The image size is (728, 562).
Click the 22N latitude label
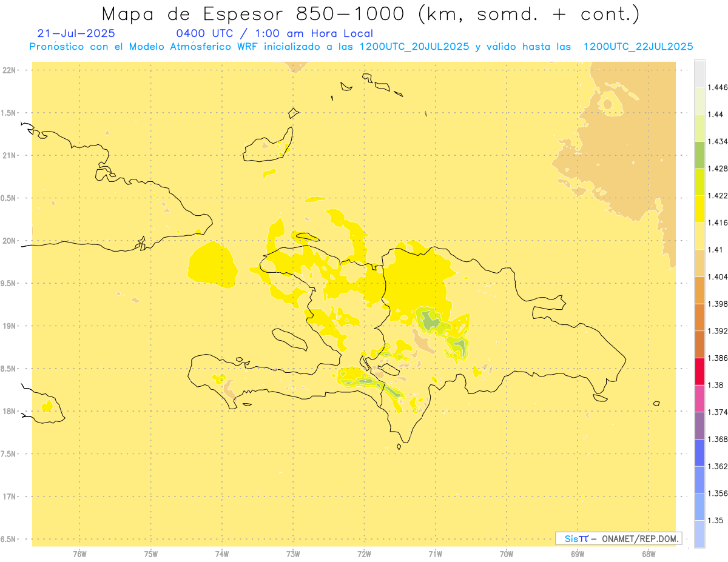(x=10, y=70)
